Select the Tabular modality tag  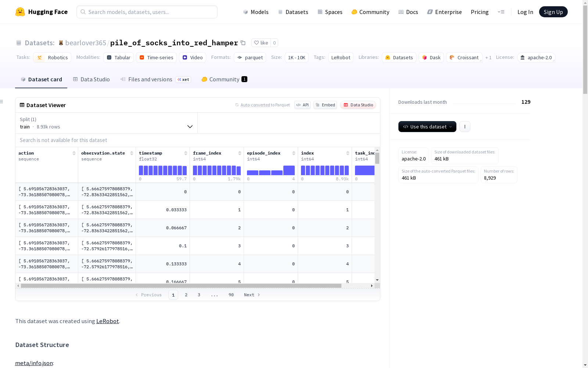pyautogui.click(x=118, y=57)
